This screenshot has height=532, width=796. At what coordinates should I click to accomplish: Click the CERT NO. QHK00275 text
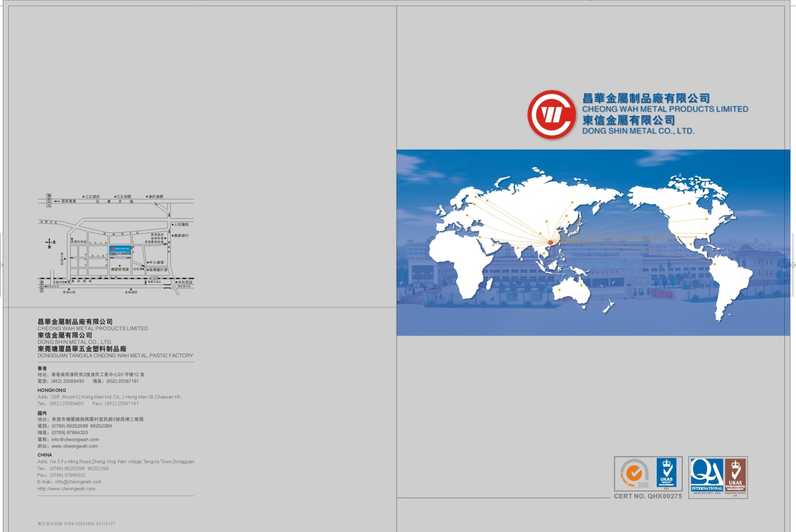(647, 496)
